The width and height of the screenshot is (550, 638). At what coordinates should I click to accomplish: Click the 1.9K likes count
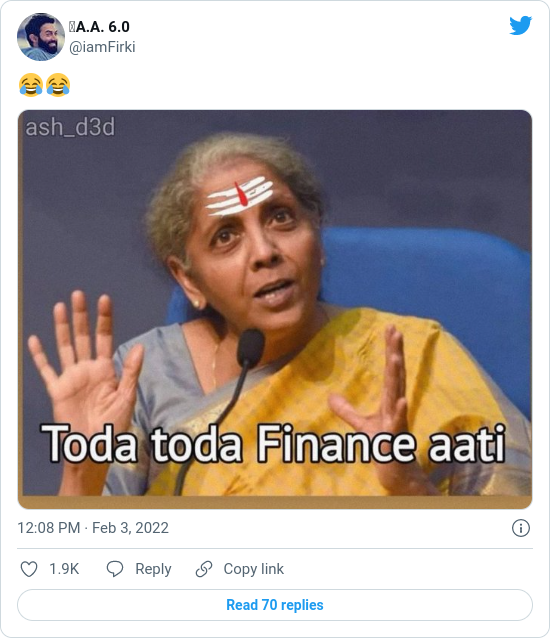[64, 569]
